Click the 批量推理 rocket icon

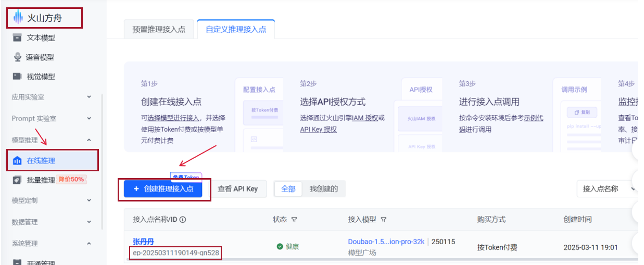pos(17,180)
